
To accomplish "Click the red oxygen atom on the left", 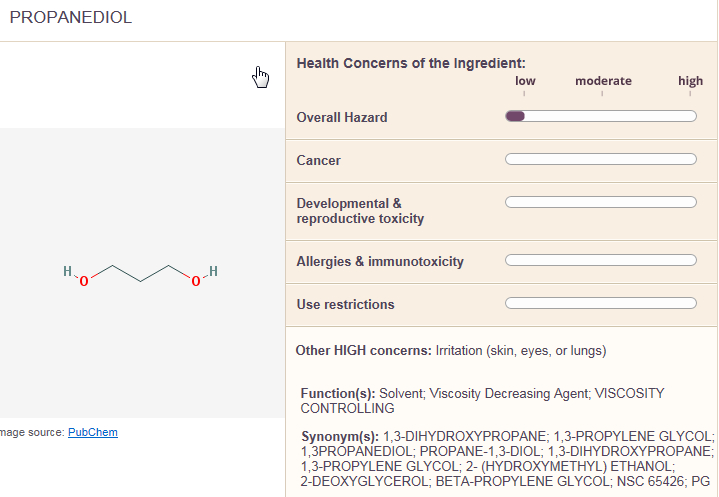I will click(84, 281).
